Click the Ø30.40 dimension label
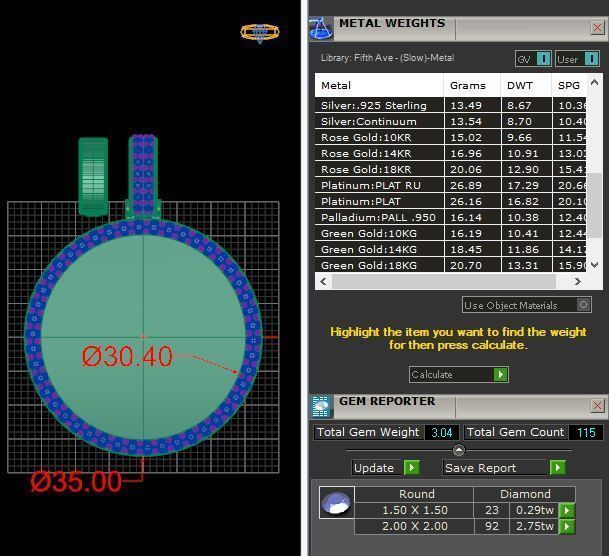This screenshot has width=609, height=556. pyautogui.click(x=127, y=356)
